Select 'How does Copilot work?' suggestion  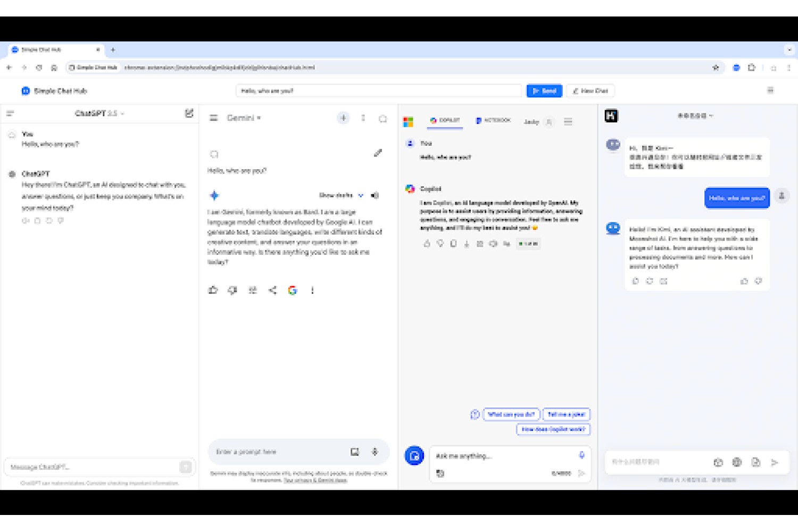pyautogui.click(x=553, y=429)
